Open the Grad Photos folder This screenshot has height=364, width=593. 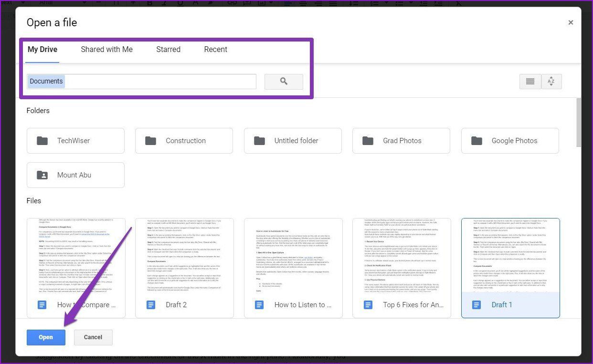401,141
